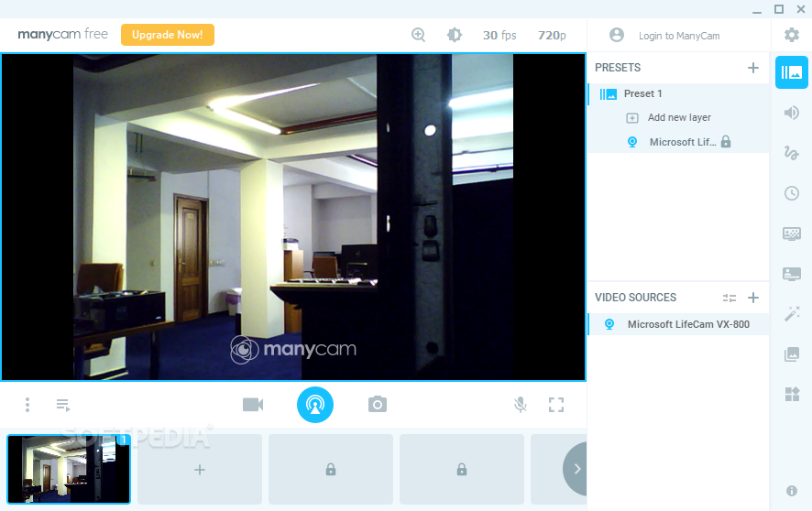This screenshot has width=812, height=511.
Task: Open the Draw sidebar tab
Action: (791, 153)
